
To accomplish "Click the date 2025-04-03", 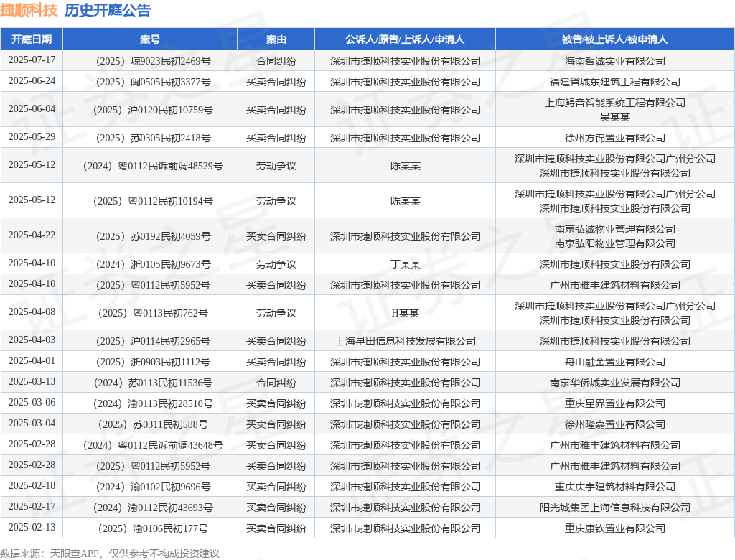I will pyautogui.click(x=32, y=340).
